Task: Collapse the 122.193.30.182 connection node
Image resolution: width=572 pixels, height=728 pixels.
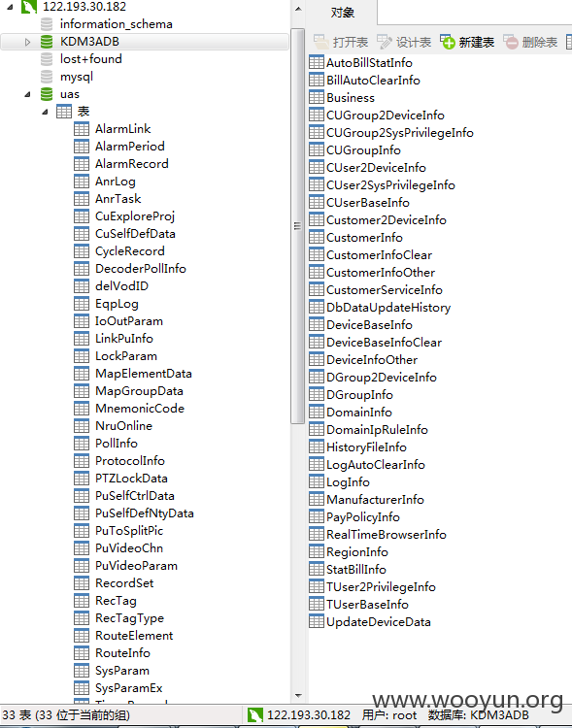Action: coord(10,7)
